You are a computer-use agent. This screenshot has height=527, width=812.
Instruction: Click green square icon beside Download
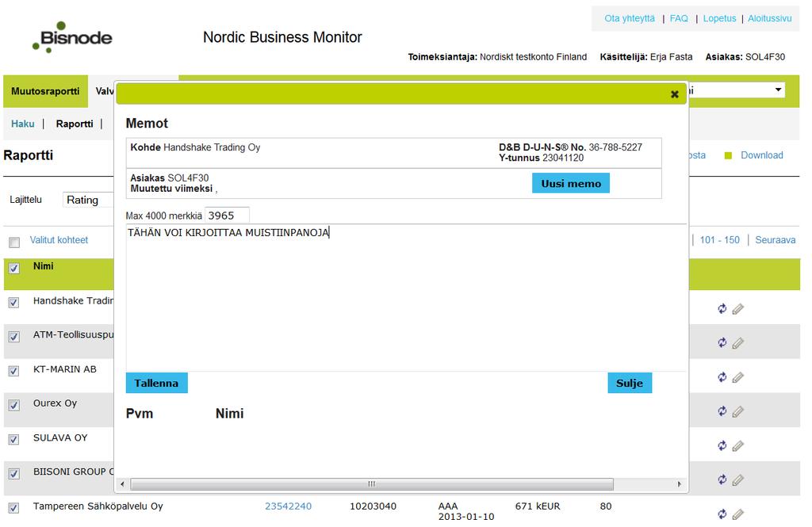pyautogui.click(x=728, y=156)
